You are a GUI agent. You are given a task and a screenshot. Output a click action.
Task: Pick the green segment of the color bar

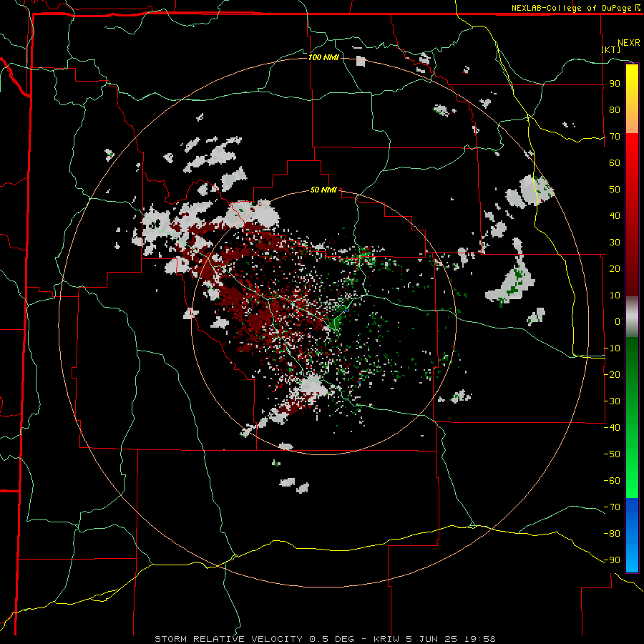(632, 418)
